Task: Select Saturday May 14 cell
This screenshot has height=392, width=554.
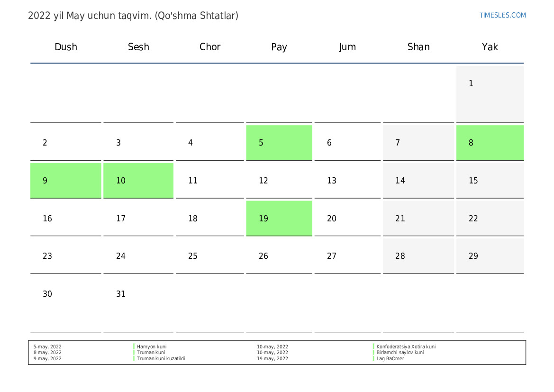Action: (x=418, y=181)
